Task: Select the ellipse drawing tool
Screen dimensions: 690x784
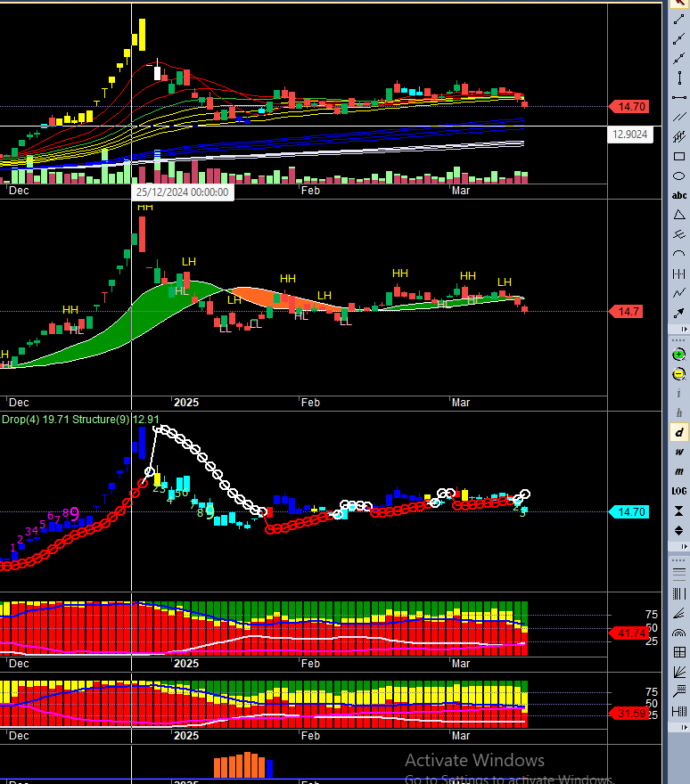Action: [678, 176]
